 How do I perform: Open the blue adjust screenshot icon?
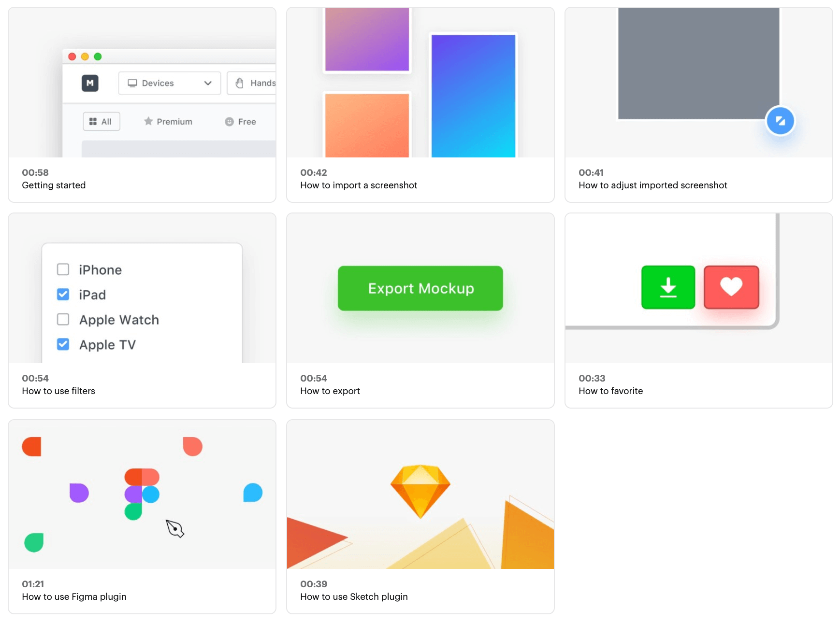click(781, 121)
